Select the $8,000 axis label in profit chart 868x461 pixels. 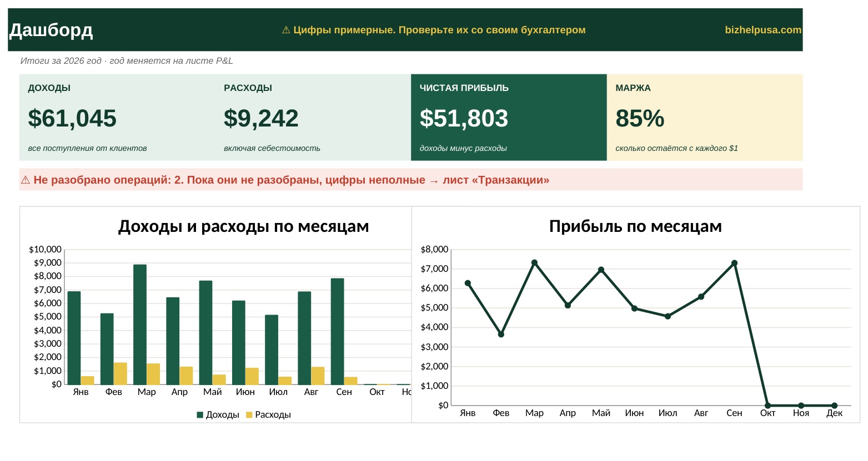434,249
